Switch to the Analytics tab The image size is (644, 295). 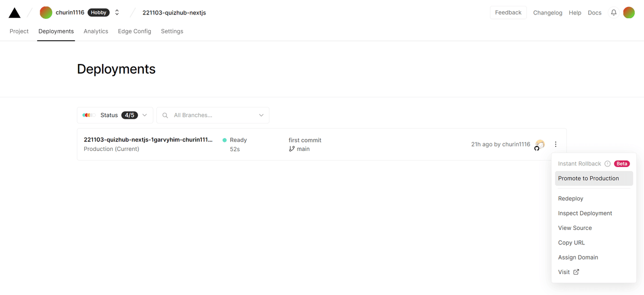(x=96, y=31)
